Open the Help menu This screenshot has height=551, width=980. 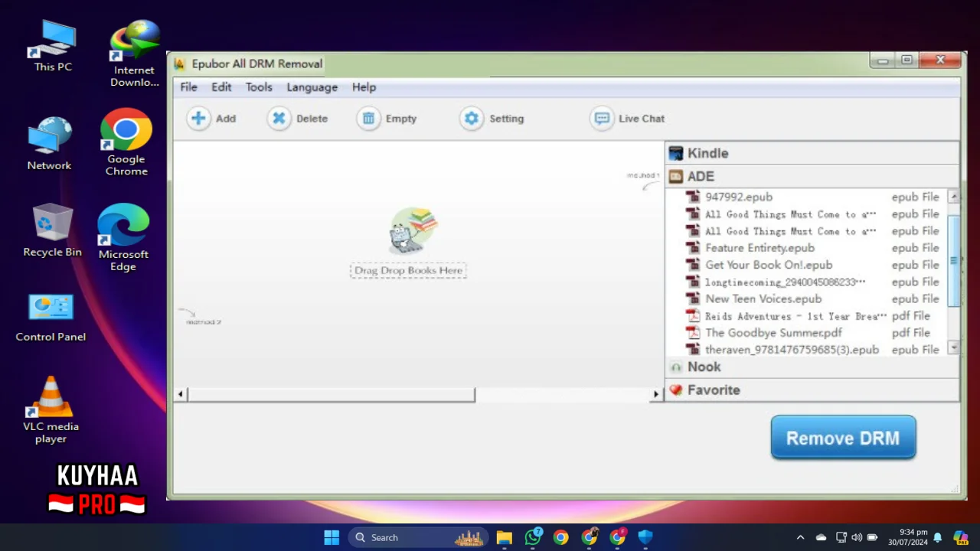(x=364, y=87)
